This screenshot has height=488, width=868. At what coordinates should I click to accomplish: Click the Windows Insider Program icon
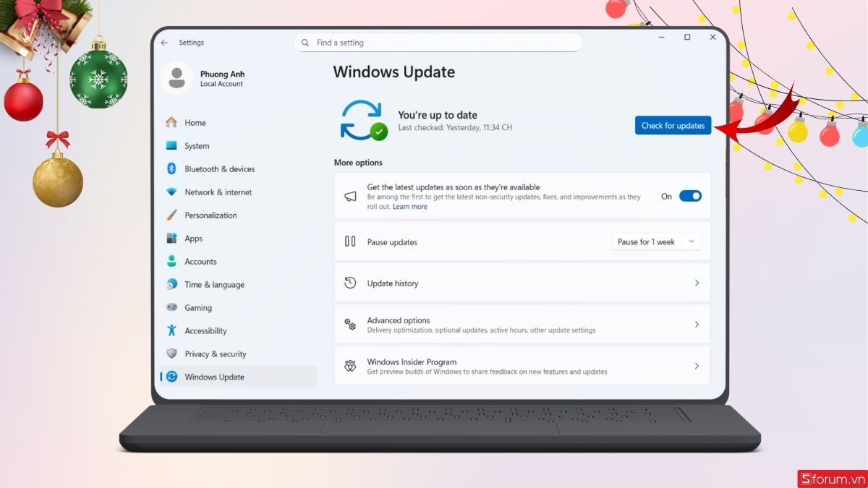click(350, 366)
